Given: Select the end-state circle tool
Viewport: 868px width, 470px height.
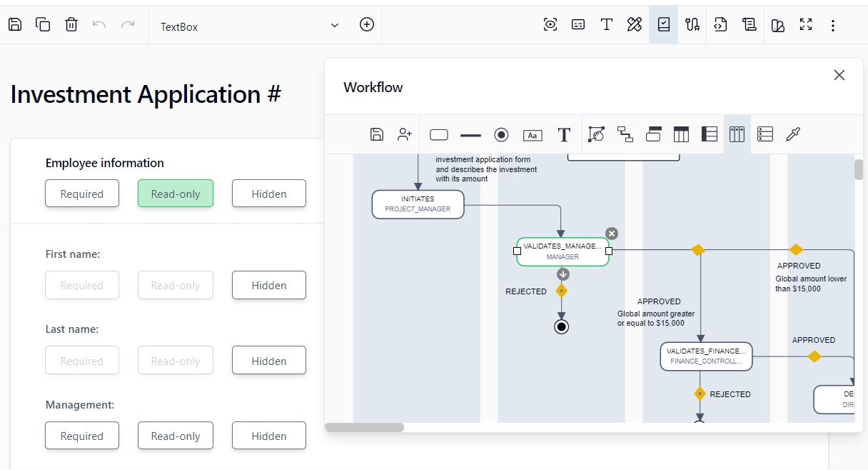Looking at the screenshot, I should [x=501, y=135].
